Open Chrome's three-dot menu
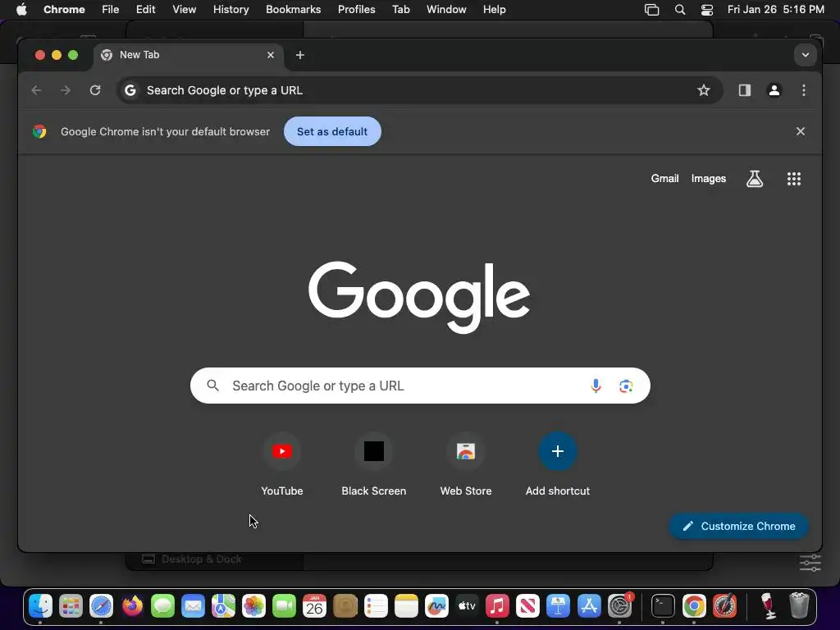The height and width of the screenshot is (630, 840). pos(804,90)
